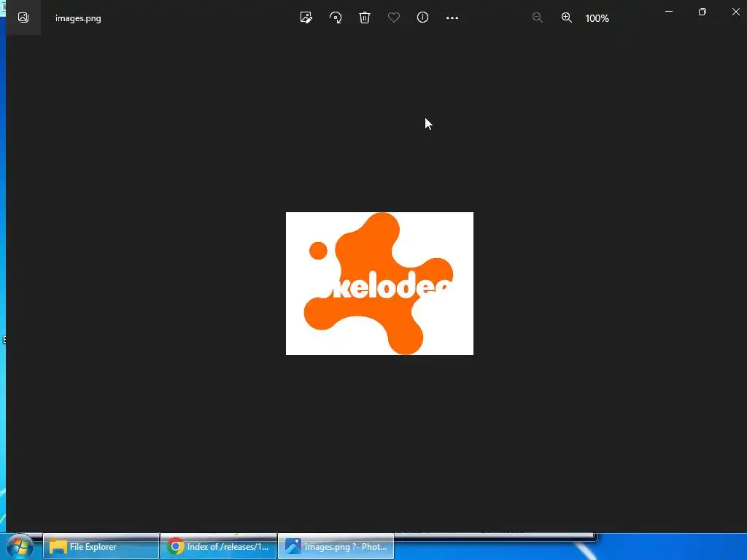The image size is (747, 560).
Task: Click the 100% zoom level text
Action: tap(597, 18)
